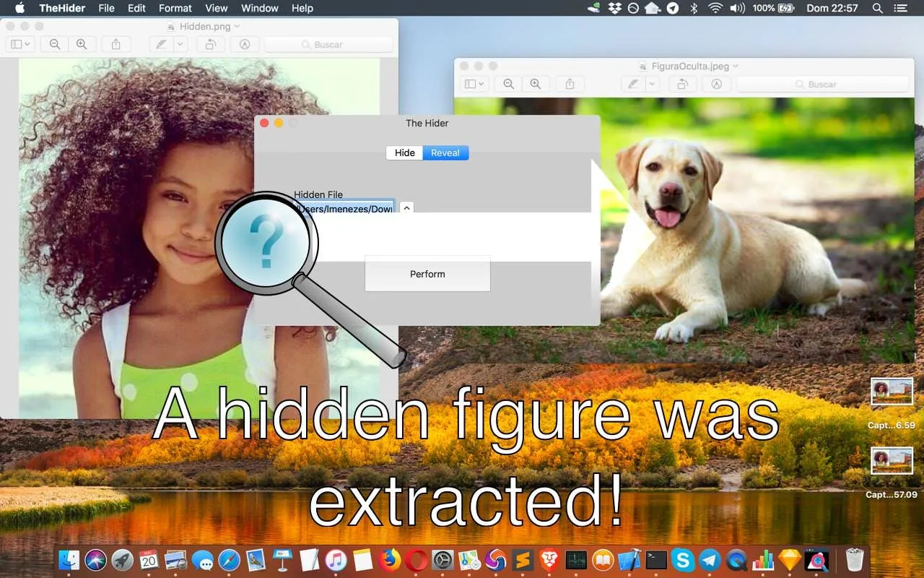Viewport: 924px width, 578px height.
Task: Open the Bluetooth menu bar icon
Action: 694,8
